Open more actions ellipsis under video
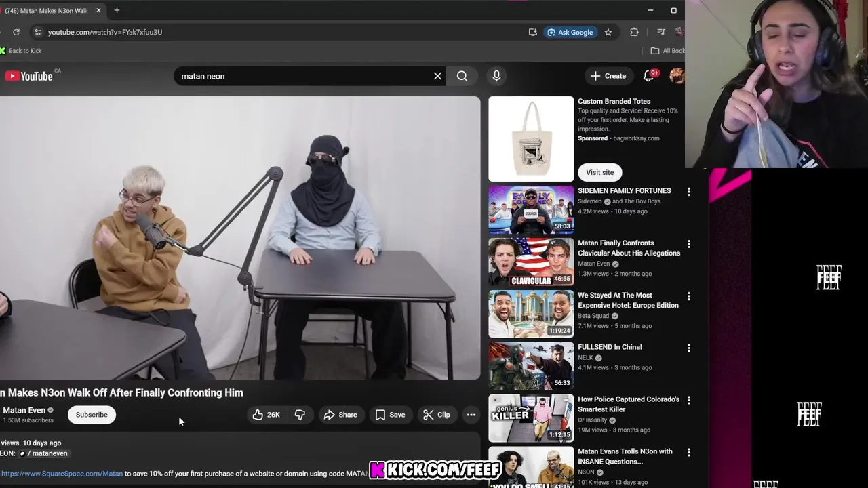 [x=471, y=415]
